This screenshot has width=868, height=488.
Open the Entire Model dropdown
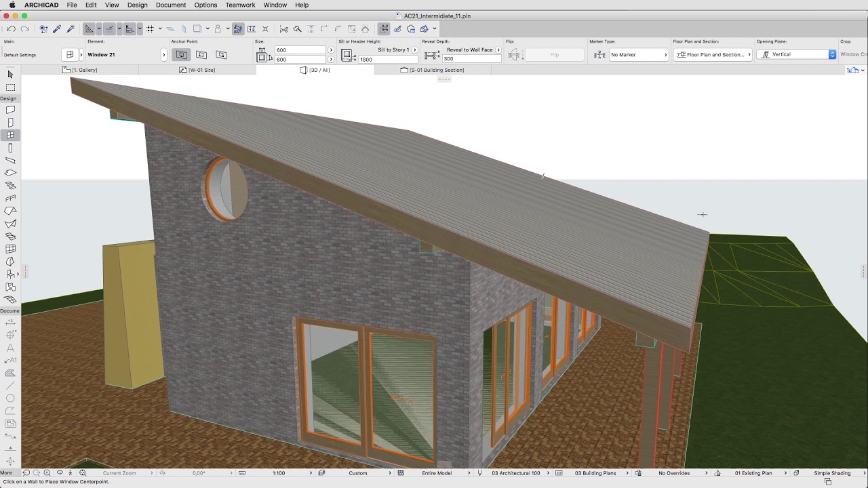tap(437, 473)
